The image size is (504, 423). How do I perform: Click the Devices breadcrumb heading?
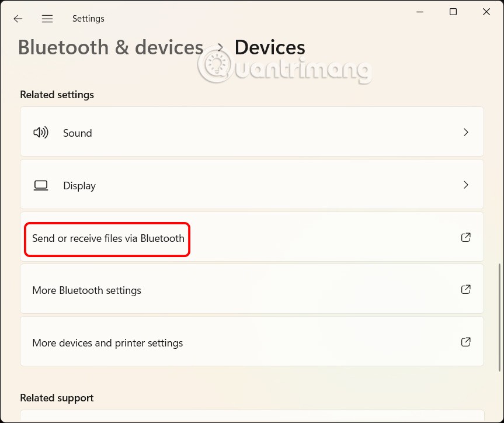[270, 47]
